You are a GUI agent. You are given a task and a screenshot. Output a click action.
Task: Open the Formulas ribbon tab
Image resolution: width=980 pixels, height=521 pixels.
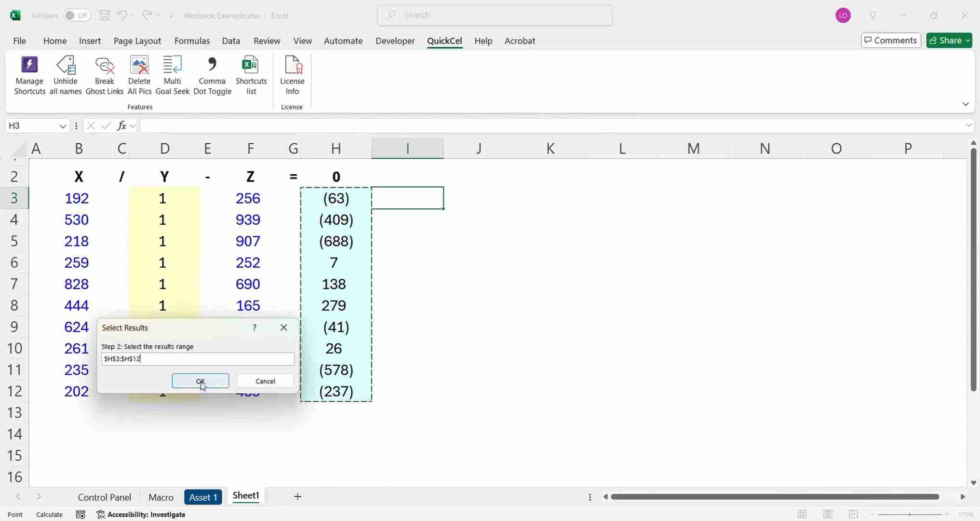click(x=192, y=41)
